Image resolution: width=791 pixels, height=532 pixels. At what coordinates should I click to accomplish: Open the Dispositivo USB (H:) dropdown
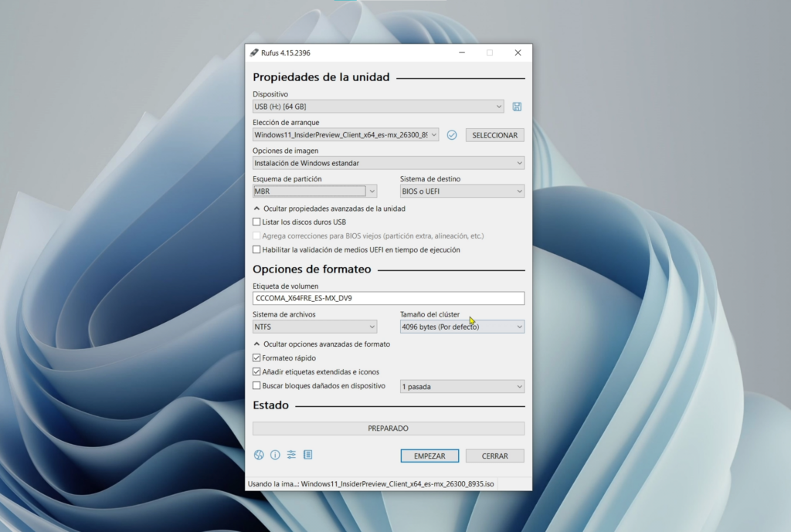coord(378,107)
